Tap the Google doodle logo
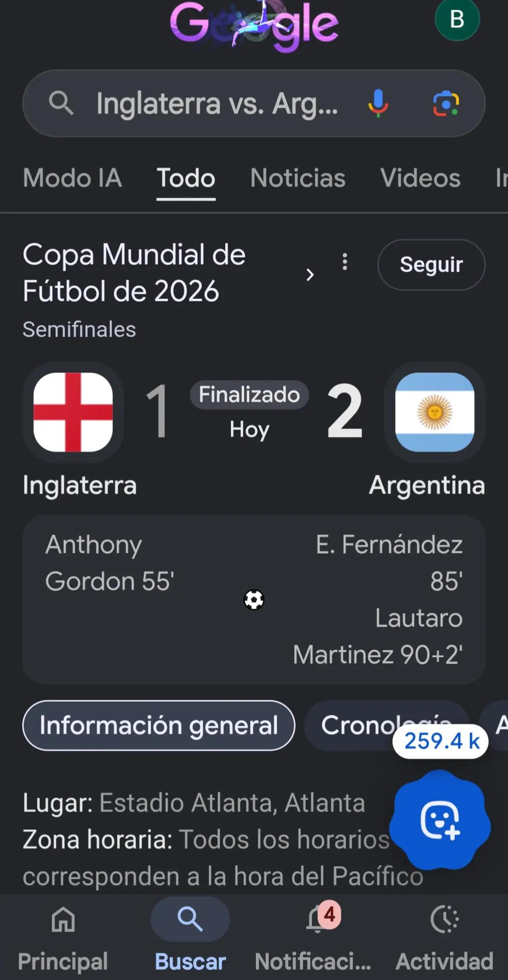Viewport: 508px width, 980px height. 254,24
